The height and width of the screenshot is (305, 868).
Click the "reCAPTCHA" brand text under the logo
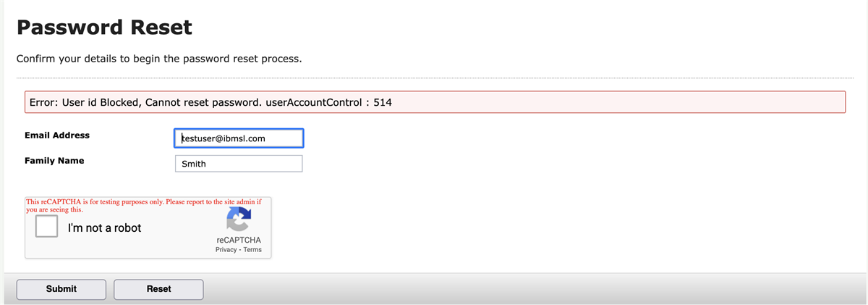point(238,240)
